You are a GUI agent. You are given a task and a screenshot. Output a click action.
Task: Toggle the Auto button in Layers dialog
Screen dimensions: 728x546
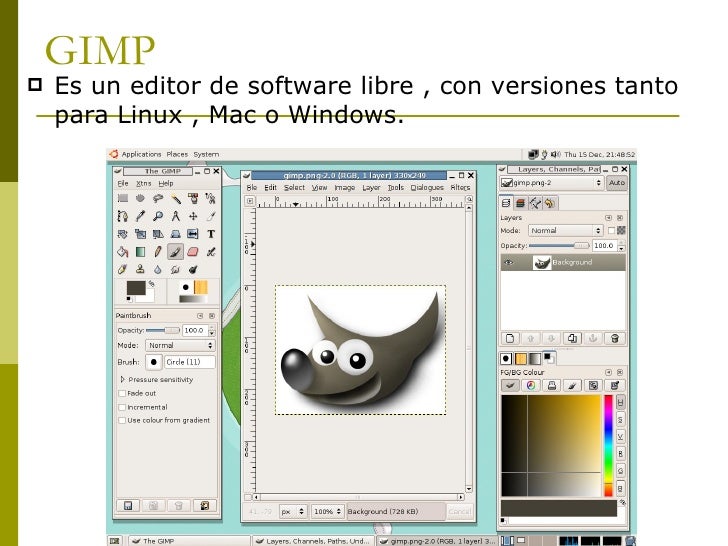pyautogui.click(x=617, y=182)
